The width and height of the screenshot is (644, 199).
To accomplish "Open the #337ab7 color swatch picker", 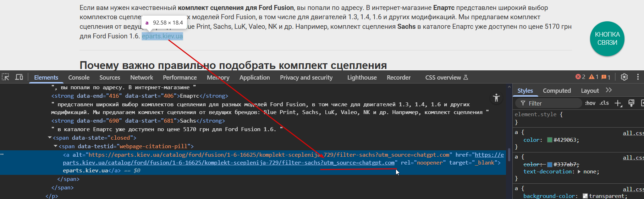I will pos(550,165).
